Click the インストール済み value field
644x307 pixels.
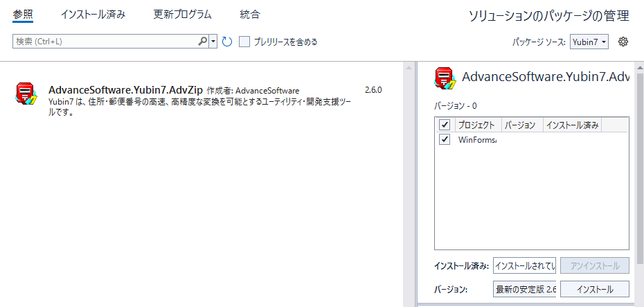[524, 266]
